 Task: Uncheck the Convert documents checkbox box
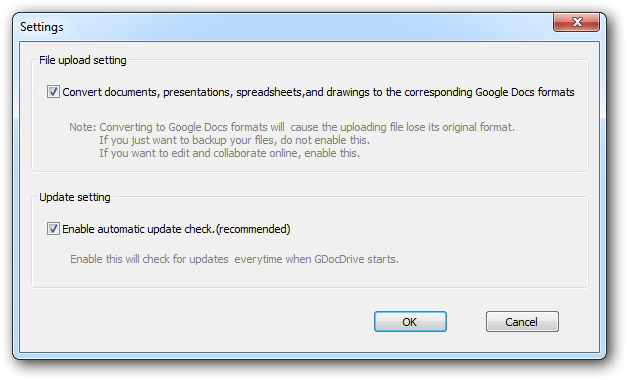[53, 92]
